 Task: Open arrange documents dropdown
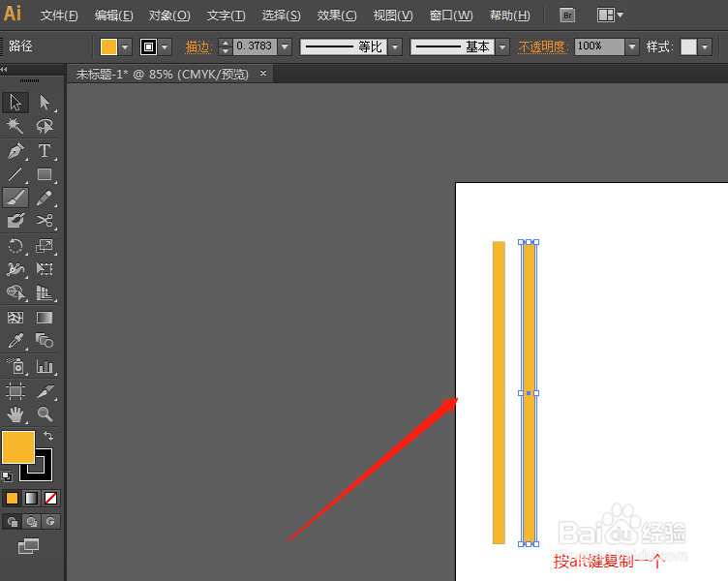610,15
